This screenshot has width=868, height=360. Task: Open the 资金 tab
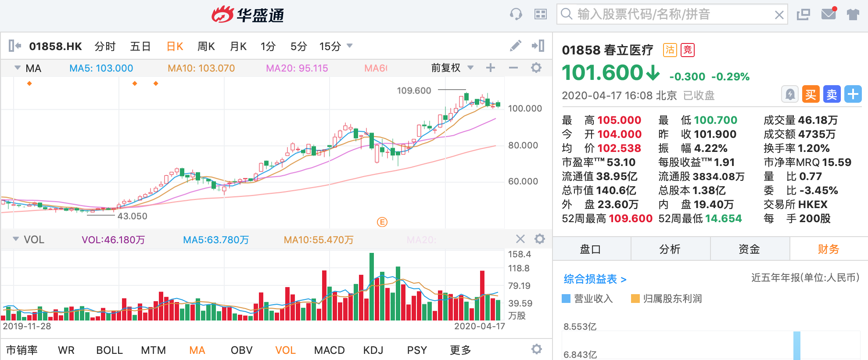(x=749, y=249)
